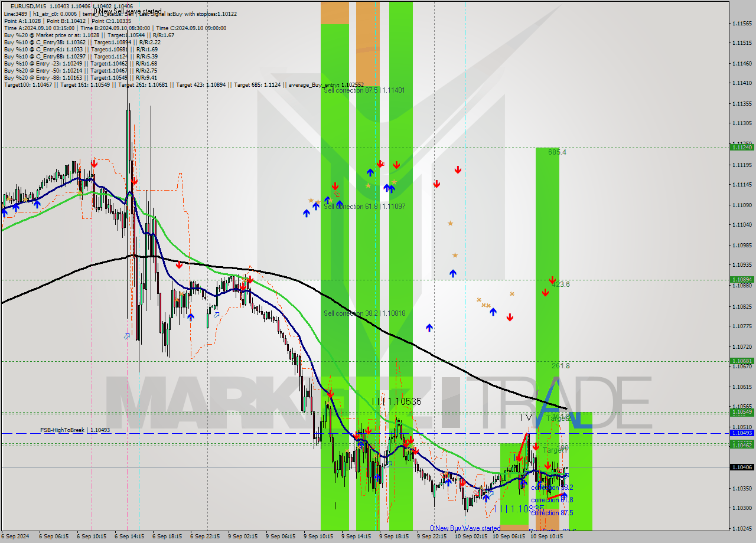Click the red down arrow at the 423.6 Fibonacci level
756x543 pixels.
coord(551,280)
